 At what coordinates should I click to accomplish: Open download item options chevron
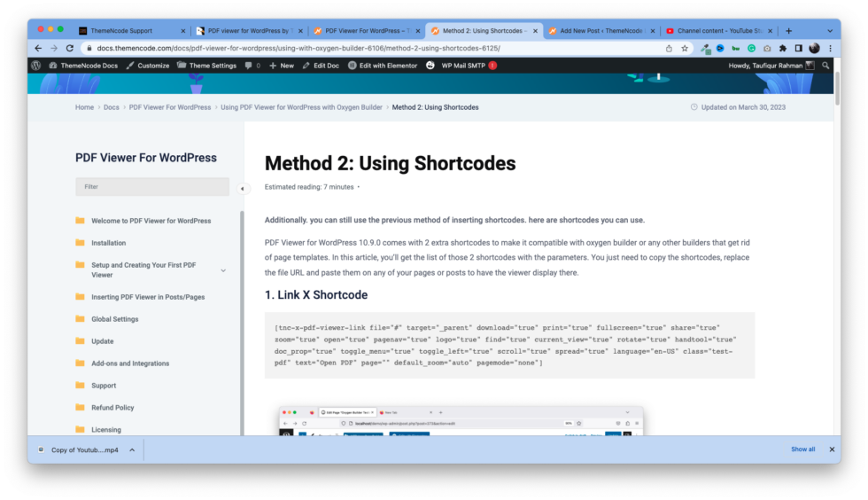click(132, 450)
